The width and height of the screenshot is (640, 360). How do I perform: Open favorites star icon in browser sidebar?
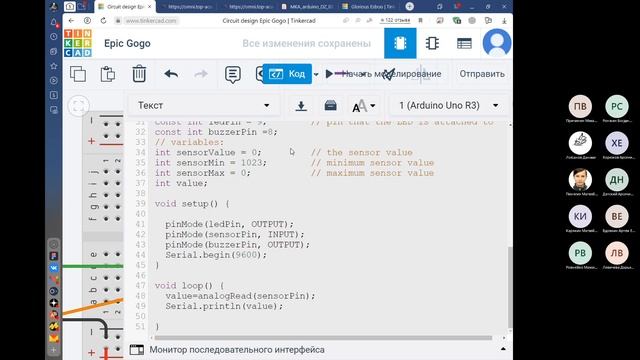tap(54, 66)
